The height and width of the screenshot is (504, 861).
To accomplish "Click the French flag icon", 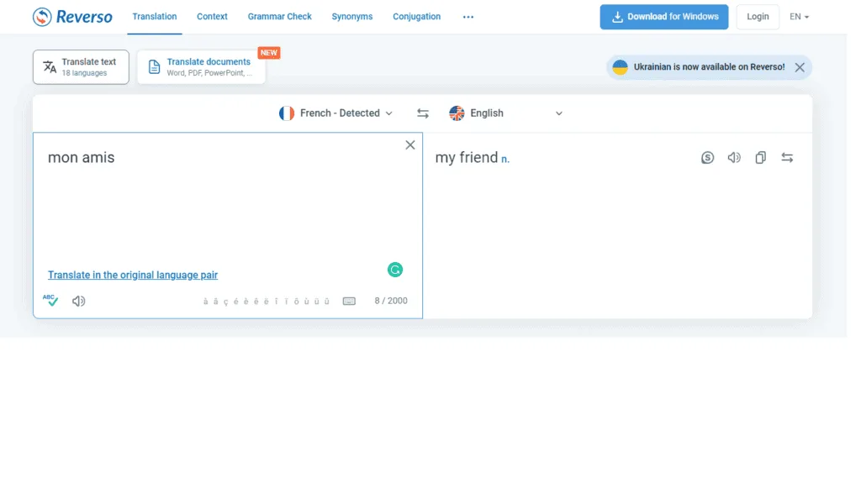I will coord(287,113).
